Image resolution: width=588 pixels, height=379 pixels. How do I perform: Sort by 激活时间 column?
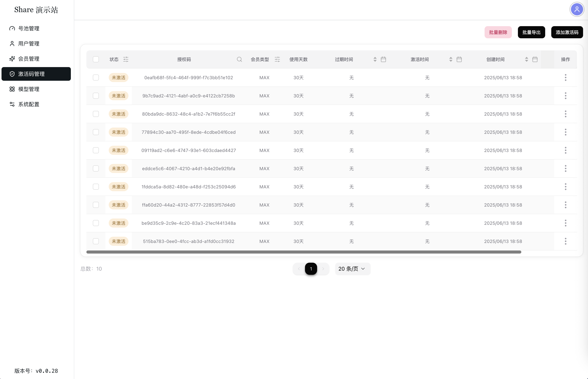coord(451,59)
